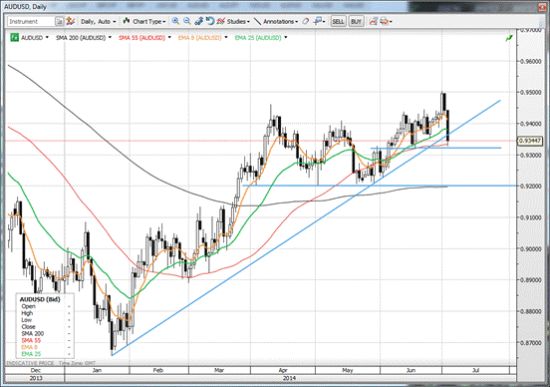Screen dimensions: 550x387
Task: Click the icon right of Instrument field
Action: (59, 21)
